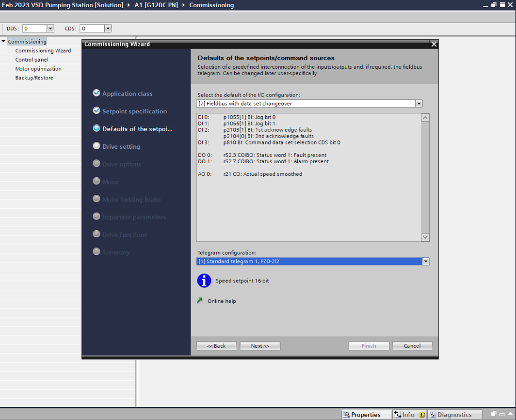Screen dimensions: 516x420
Task: Click the Next button
Action: click(x=259, y=346)
